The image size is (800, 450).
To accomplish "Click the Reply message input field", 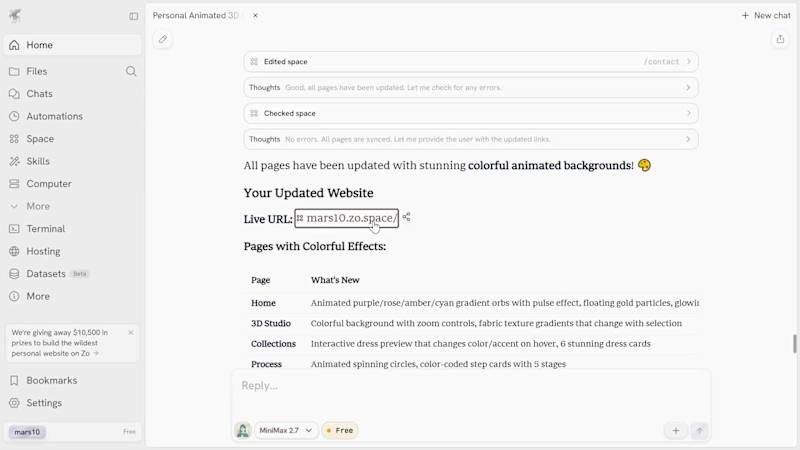I will coord(470,386).
